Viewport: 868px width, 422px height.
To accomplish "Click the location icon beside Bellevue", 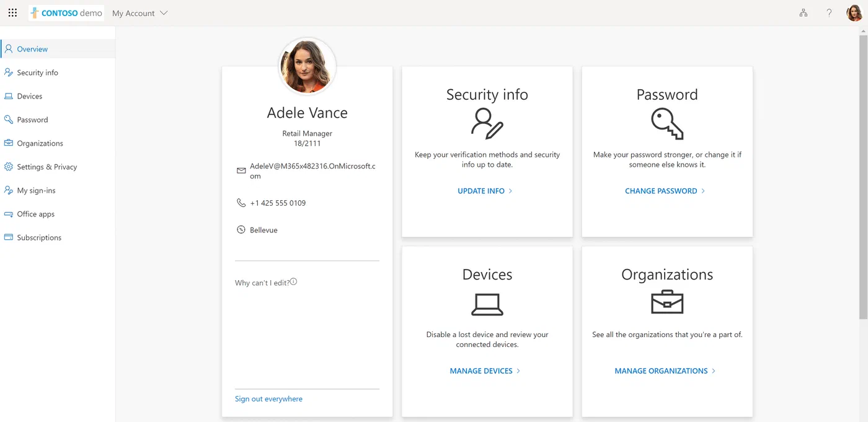I will click(x=241, y=230).
